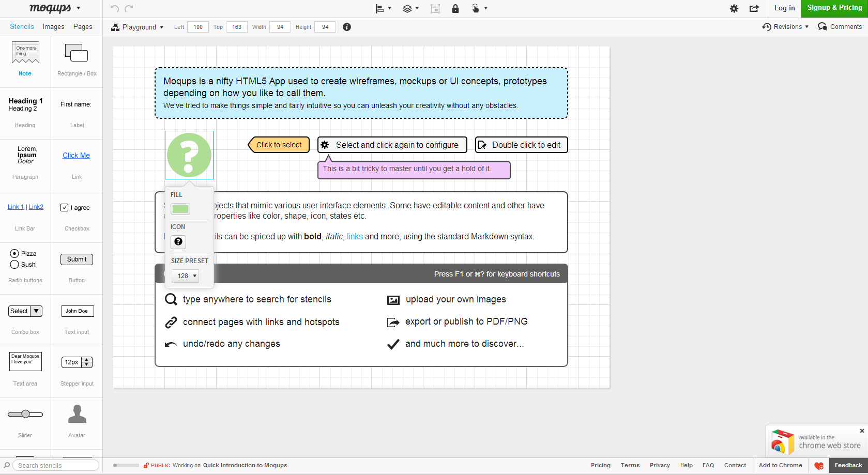Image resolution: width=868 pixels, height=475 pixels.
Task: Switch to the Stencils tab
Action: point(22,27)
